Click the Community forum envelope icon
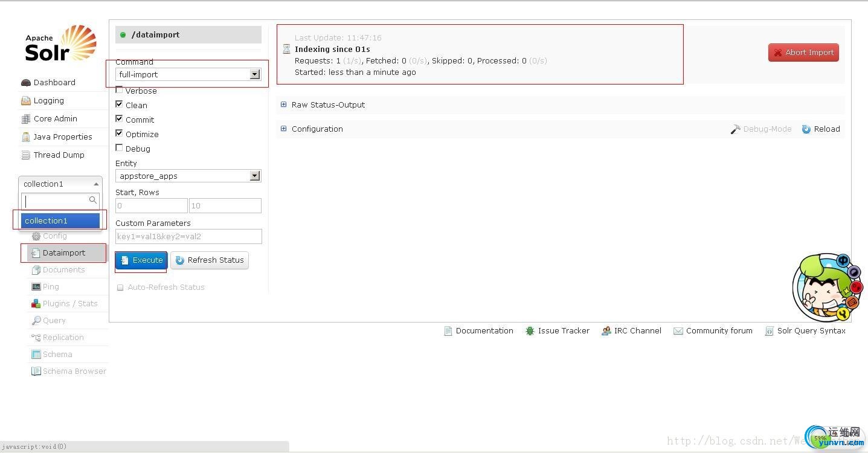Viewport: 868px width, 453px height. [678, 331]
